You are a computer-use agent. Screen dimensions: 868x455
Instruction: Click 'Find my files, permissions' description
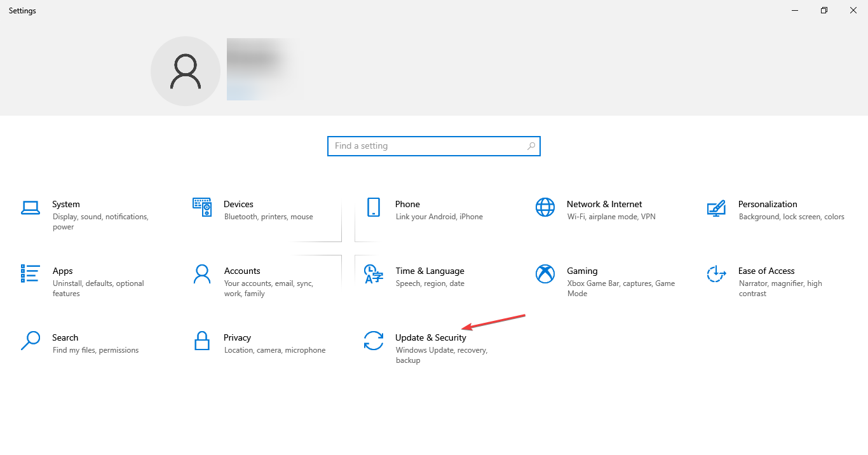(96, 350)
